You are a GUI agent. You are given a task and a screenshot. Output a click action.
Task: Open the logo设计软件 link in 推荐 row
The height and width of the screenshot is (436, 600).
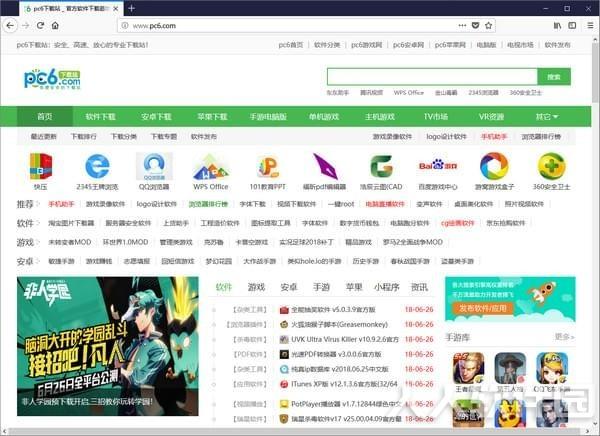coord(157,204)
